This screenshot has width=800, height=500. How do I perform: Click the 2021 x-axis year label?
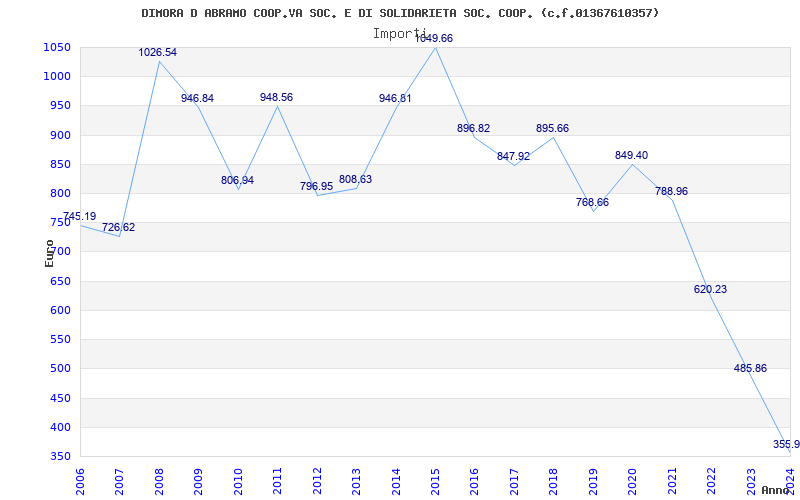tap(672, 482)
